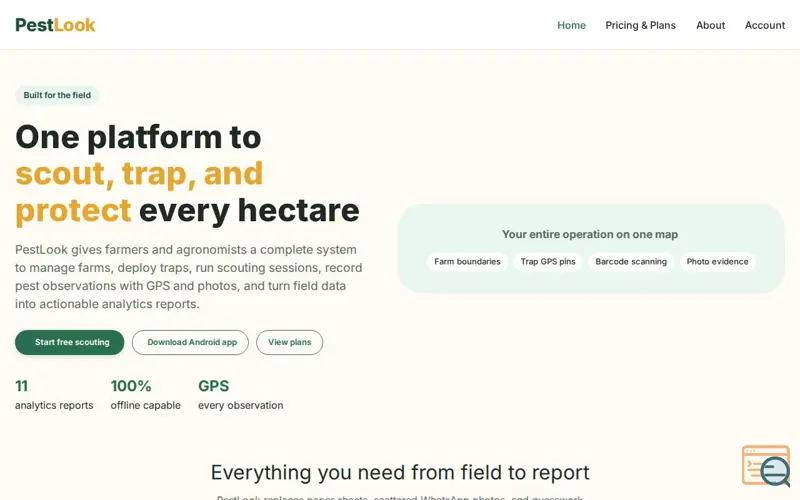The image size is (800, 500).
Task: Click the 100% offline capable stat
Action: pyautogui.click(x=145, y=394)
